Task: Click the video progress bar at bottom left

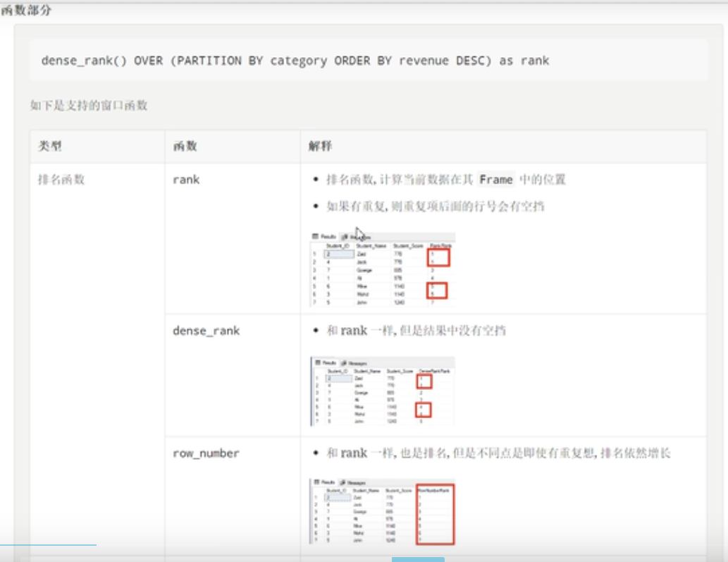Action: [48, 545]
